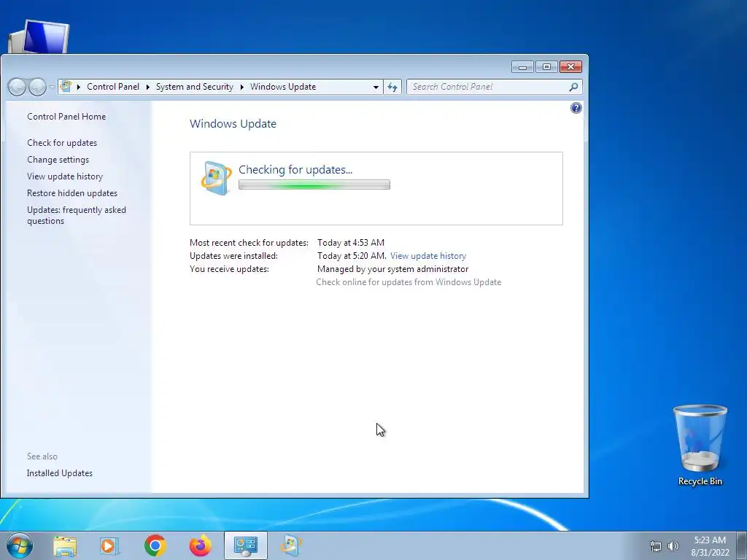Launch Windows Explorer from the taskbar
747x560 pixels.
(x=65, y=545)
